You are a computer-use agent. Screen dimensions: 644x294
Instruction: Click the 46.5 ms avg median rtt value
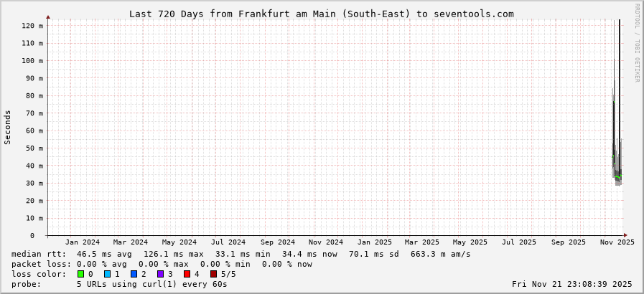click(104, 254)
